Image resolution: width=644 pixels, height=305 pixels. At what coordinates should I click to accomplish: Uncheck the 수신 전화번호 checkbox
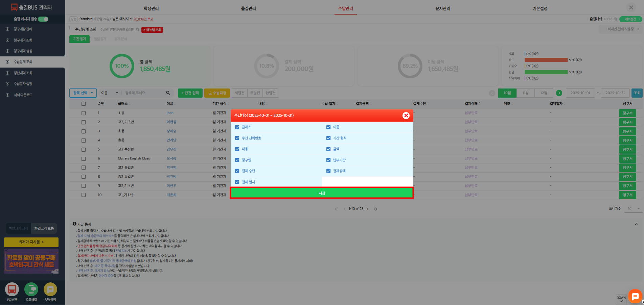click(237, 138)
